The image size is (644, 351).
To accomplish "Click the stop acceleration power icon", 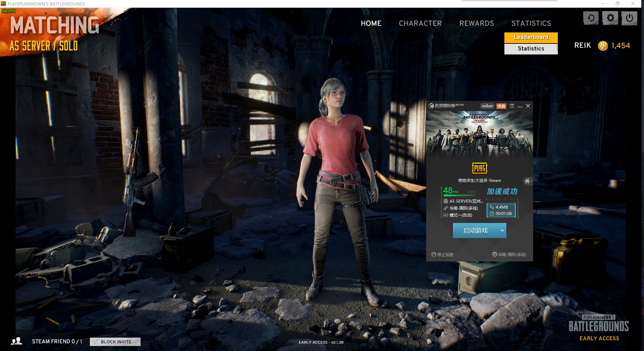I will (434, 254).
